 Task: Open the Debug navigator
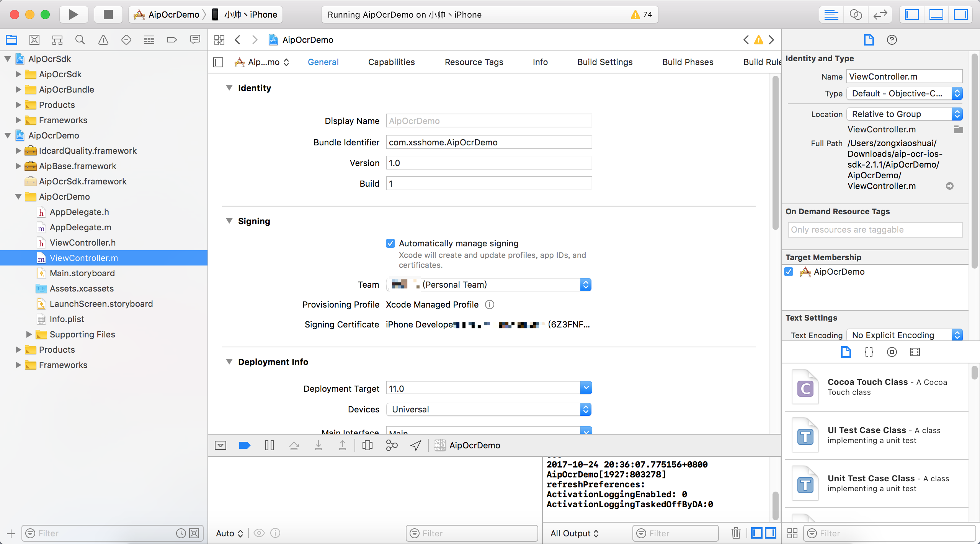tap(149, 39)
